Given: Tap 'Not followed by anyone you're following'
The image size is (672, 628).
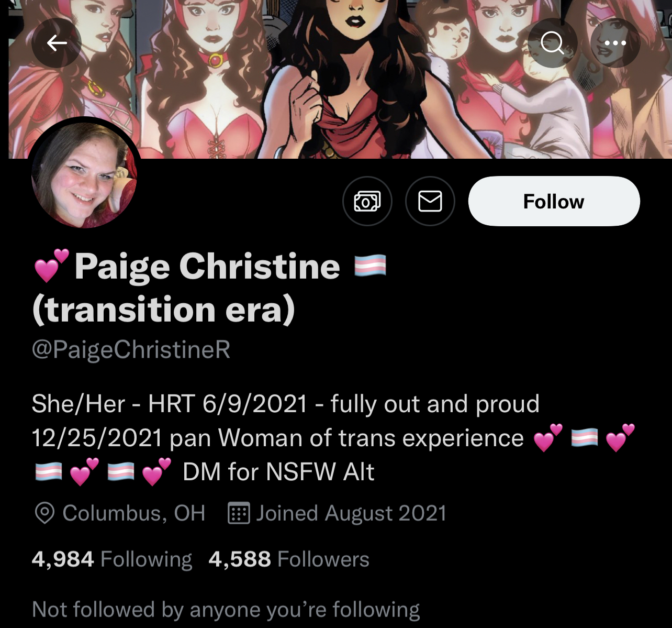Looking at the screenshot, I should (x=226, y=610).
